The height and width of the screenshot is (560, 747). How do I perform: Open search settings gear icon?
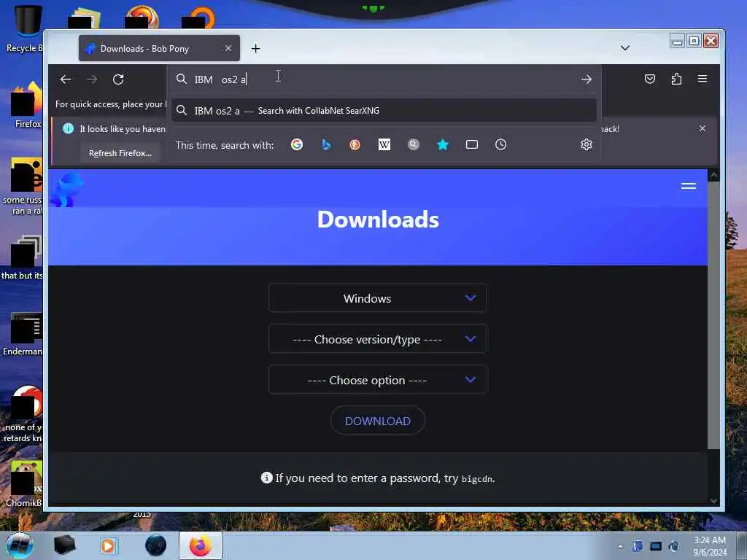(587, 145)
